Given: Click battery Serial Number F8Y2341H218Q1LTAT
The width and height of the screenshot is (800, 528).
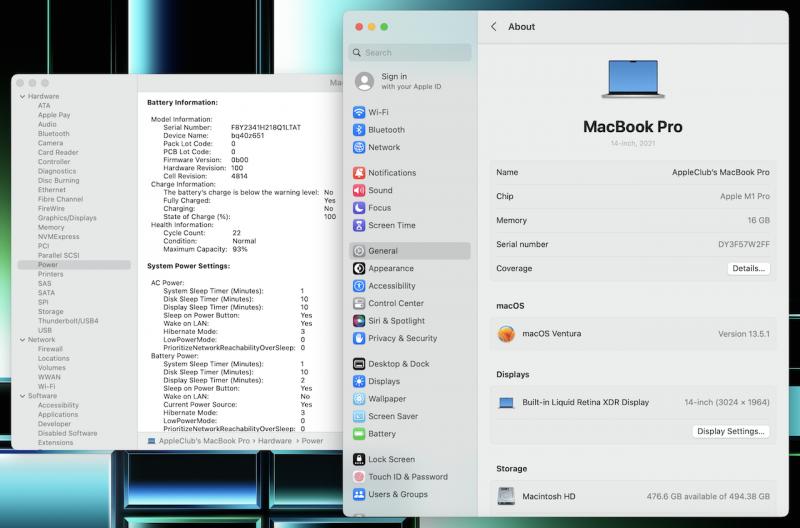Looking at the screenshot, I should [266, 128].
